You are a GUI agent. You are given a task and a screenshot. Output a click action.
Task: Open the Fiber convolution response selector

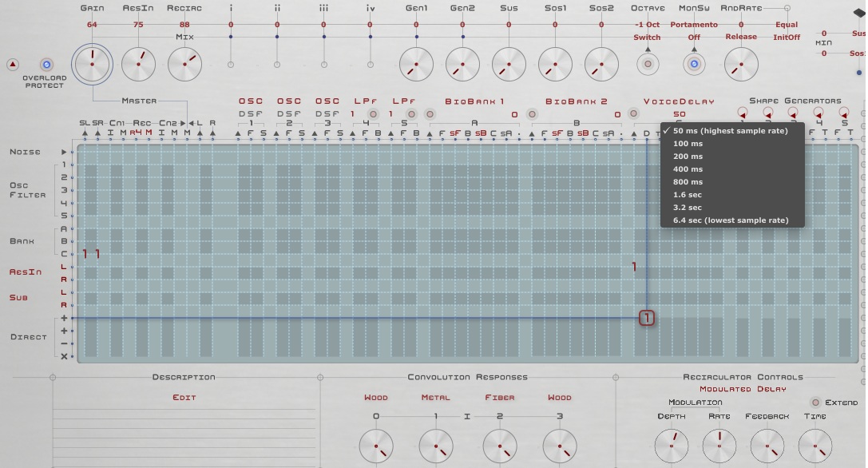pos(500,398)
